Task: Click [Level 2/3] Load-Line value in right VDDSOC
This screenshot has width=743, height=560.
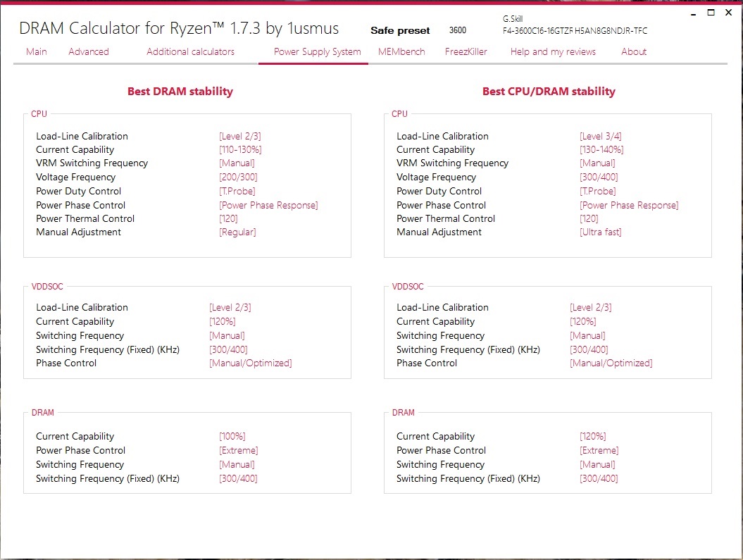Action: tap(590, 308)
